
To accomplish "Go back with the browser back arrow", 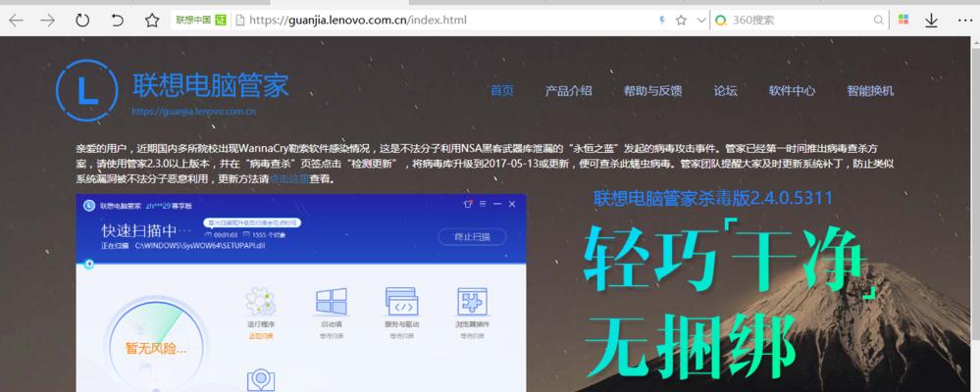I will (x=16, y=21).
